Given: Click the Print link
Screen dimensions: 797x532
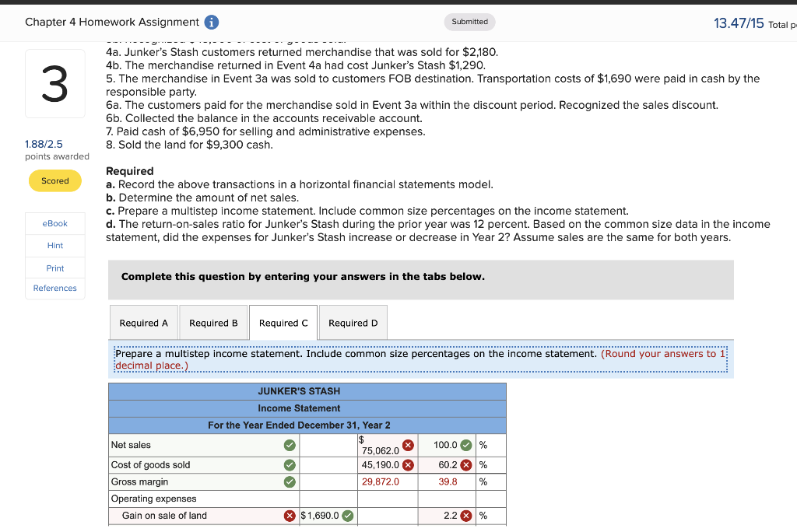Looking at the screenshot, I should pos(55,268).
